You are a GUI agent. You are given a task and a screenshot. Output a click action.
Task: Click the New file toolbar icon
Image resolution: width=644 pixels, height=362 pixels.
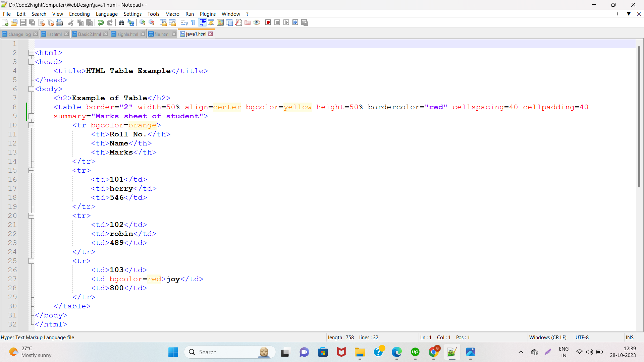coord(5,22)
